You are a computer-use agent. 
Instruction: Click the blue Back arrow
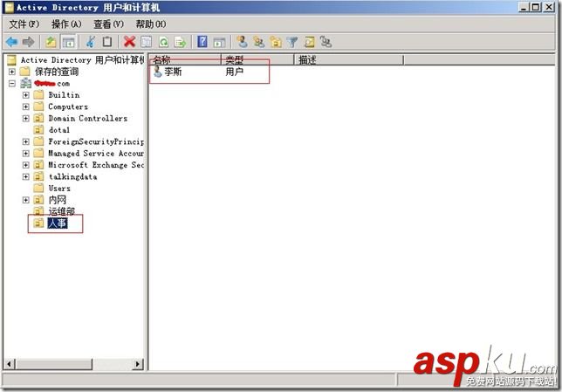(12, 42)
